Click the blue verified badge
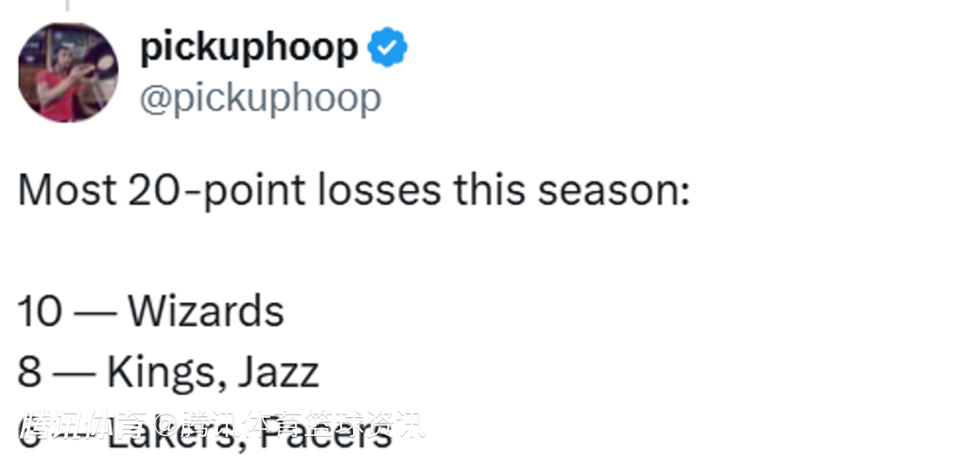The image size is (980, 457). tap(387, 49)
